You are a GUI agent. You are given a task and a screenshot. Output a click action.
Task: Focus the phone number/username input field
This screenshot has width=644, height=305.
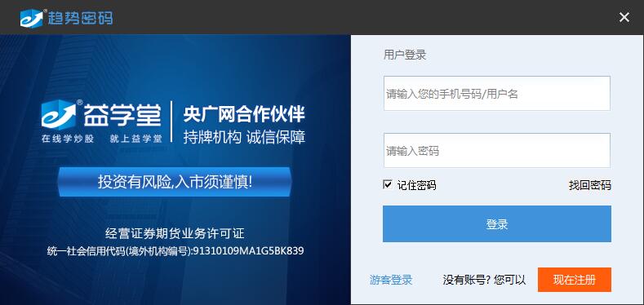tap(496, 93)
